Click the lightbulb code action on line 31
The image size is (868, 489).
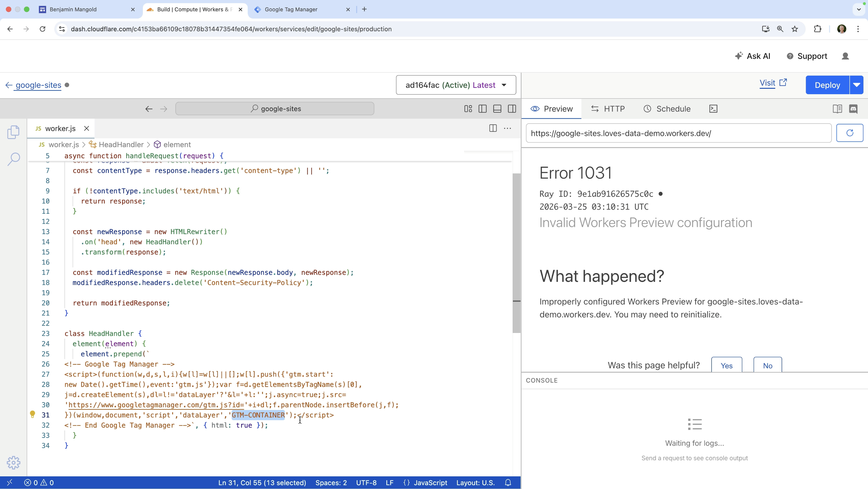(32, 415)
